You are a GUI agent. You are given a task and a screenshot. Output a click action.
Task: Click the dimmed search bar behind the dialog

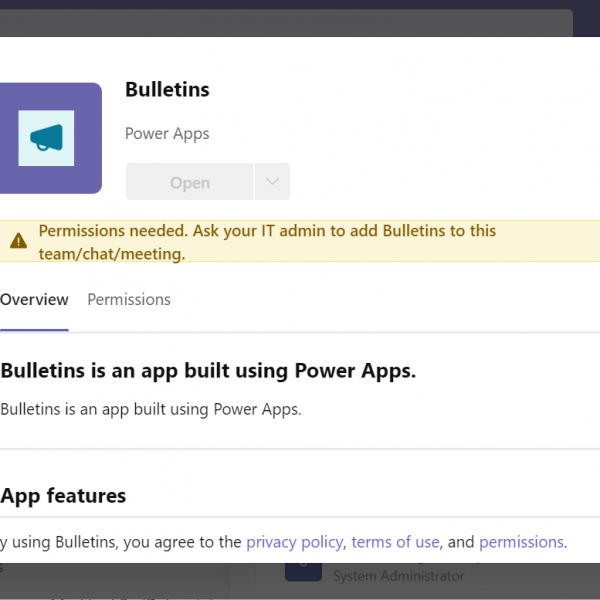pos(300,23)
